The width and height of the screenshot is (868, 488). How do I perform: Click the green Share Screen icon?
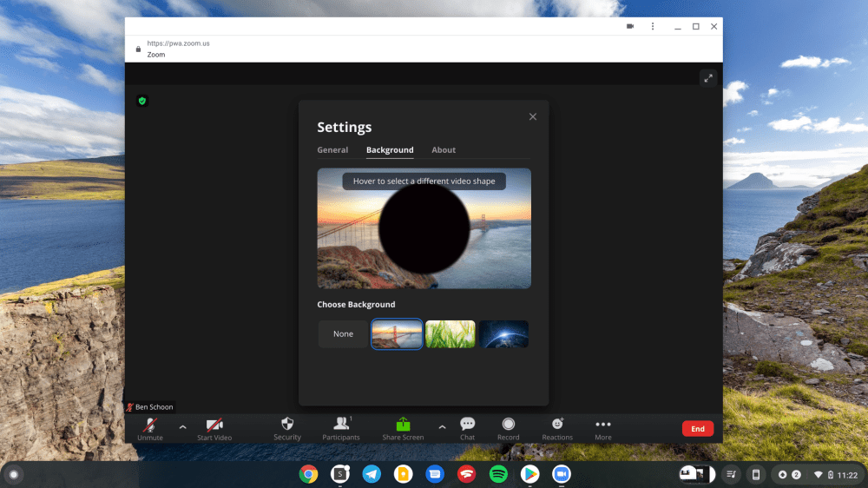pyautogui.click(x=403, y=425)
